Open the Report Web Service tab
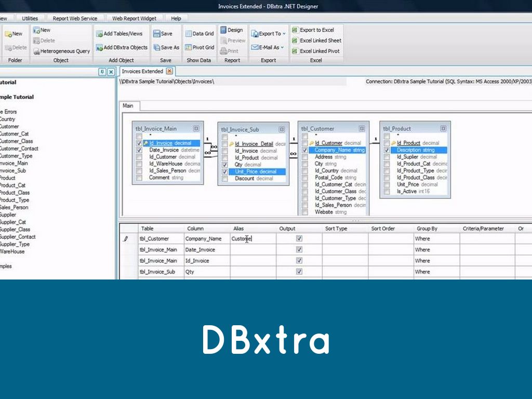The height and width of the screenshot is (399, 532). coord(75,18)
